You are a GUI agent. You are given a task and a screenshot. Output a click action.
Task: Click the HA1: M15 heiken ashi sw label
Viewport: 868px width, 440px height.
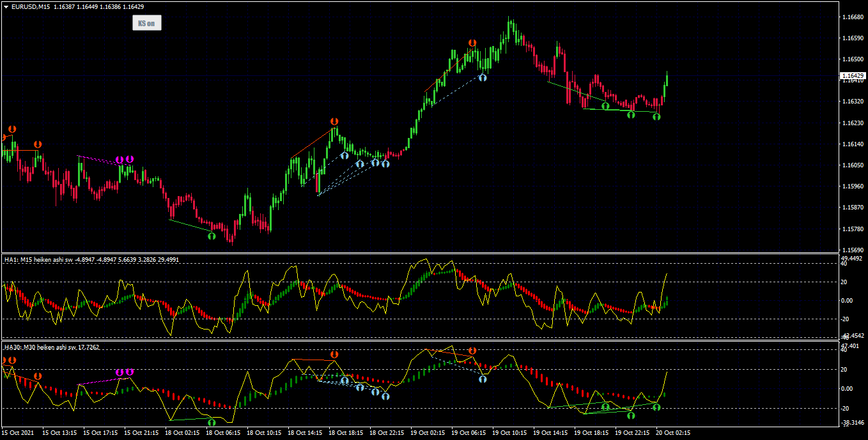(x=38, y=259)
